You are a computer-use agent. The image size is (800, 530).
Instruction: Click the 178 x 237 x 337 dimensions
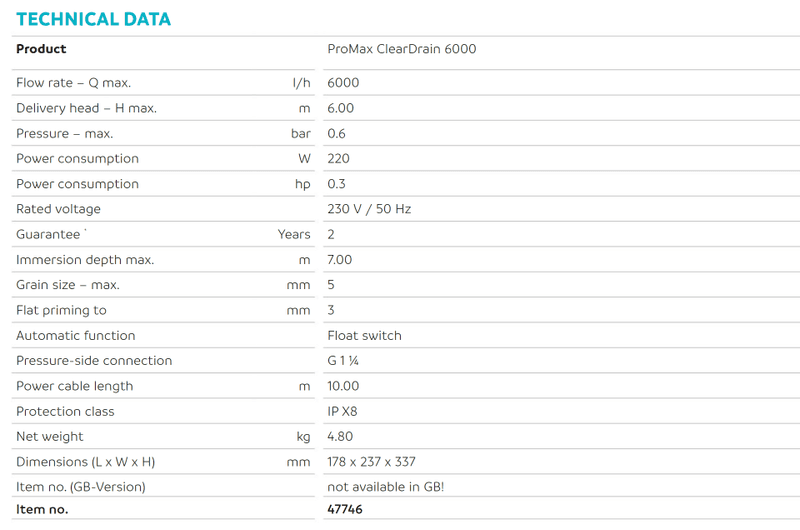371,462
